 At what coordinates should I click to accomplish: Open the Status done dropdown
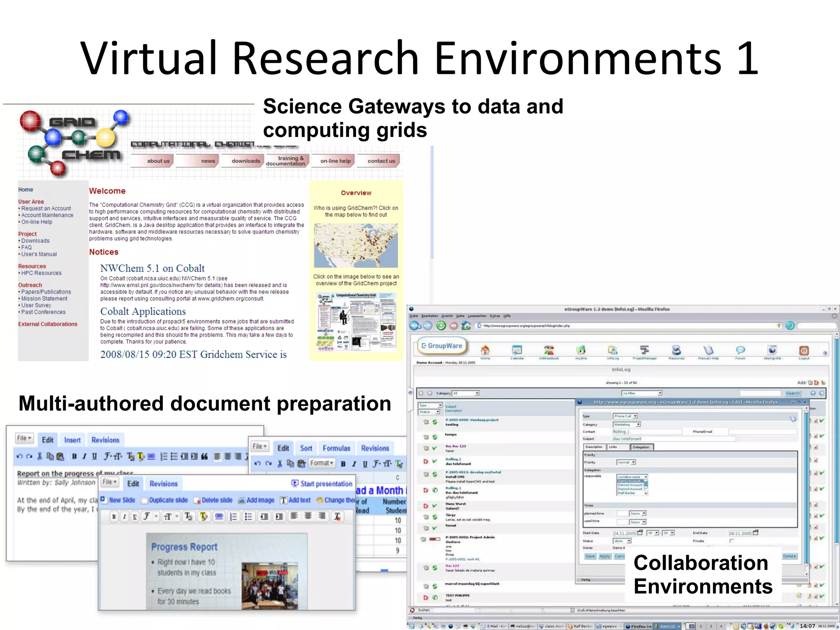click(x=623, y=541)
